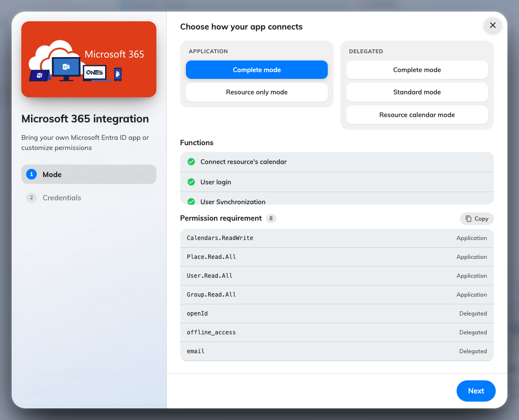Click the Connect resource's calendar function
This screenshot has width=519, height=420.
[x=336, y=162]
